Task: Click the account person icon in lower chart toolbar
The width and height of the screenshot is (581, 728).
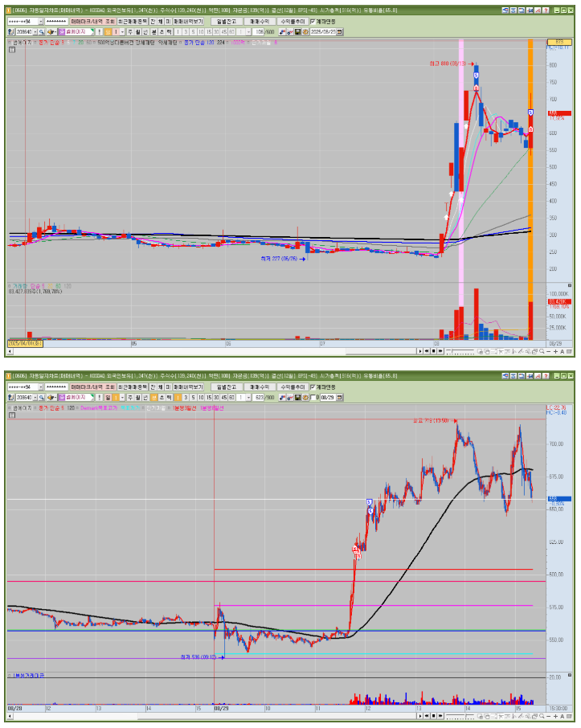Action: 10,398
